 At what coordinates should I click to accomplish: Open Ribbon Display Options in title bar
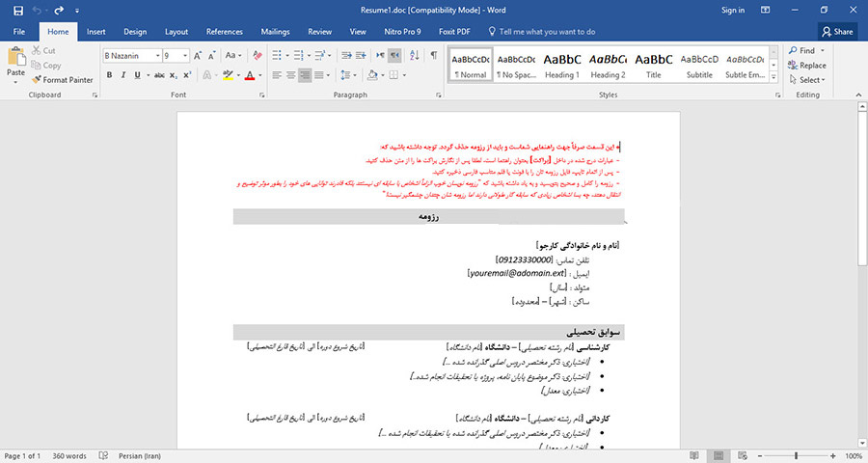pos(765,10)
